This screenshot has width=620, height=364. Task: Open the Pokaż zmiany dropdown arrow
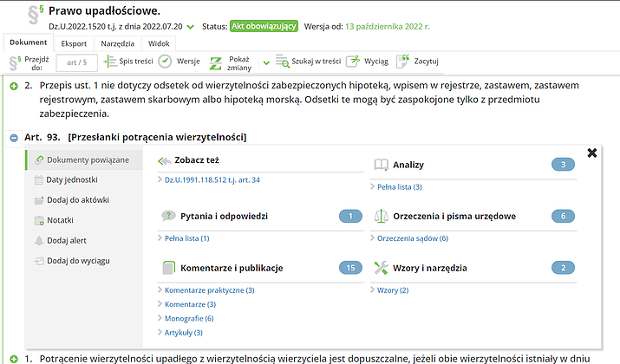tap(266, 62)
